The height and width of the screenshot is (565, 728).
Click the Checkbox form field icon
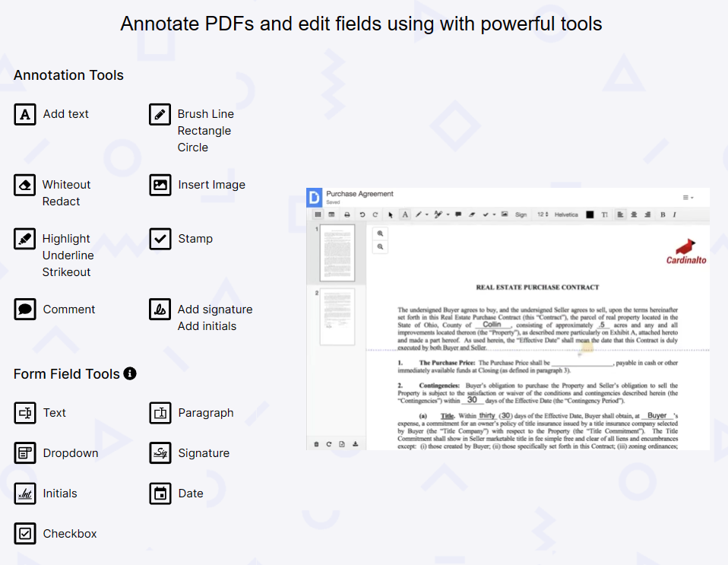pos(25,534)
